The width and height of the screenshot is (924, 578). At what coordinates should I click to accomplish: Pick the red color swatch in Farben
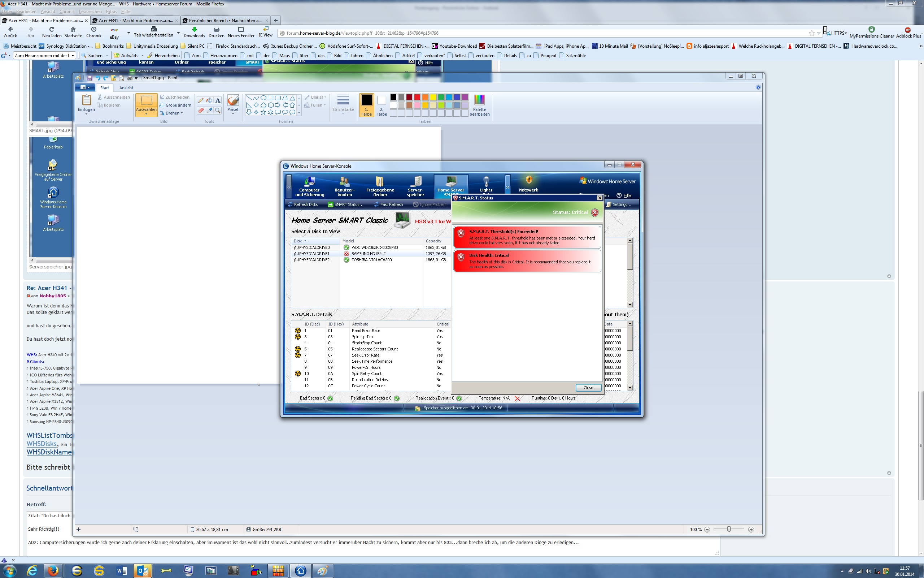point(417,97)
